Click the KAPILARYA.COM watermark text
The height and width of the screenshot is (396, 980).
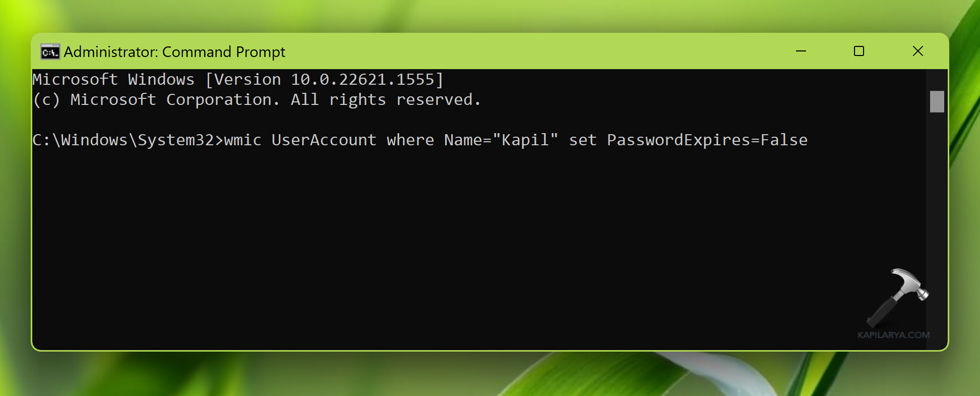point(893,335)
